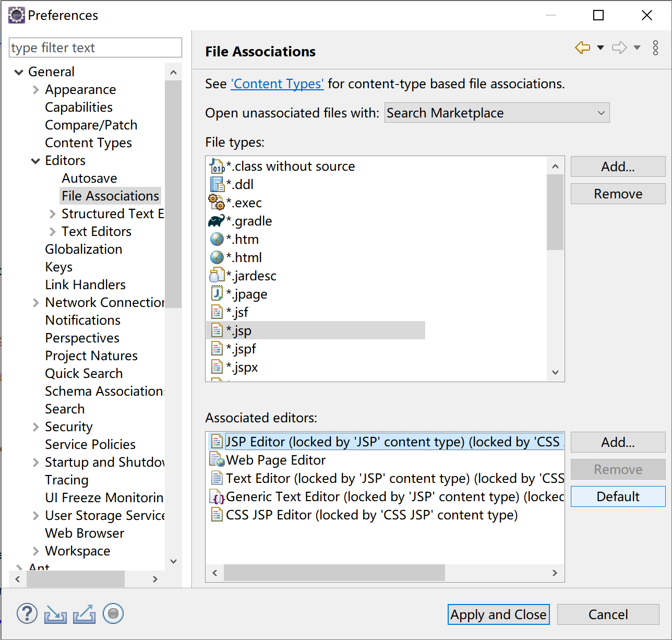
Task: Click the Export preferences icon
Action: (x=84, y=614)
